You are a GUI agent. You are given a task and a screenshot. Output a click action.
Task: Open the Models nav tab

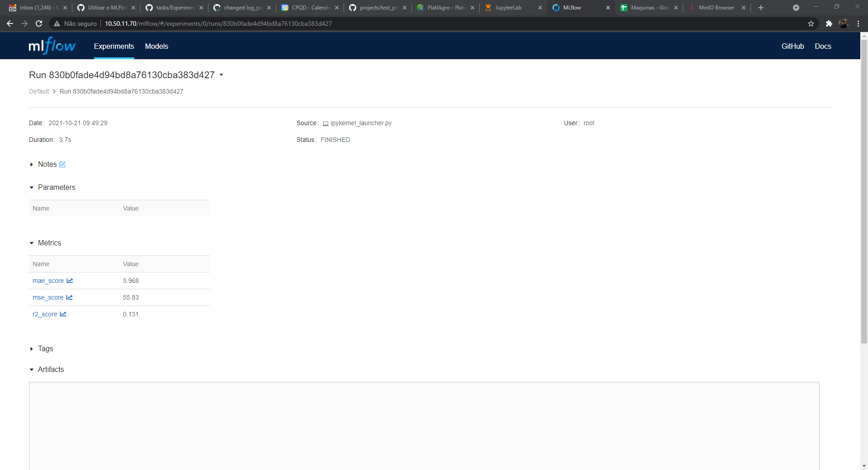(156, 46)
